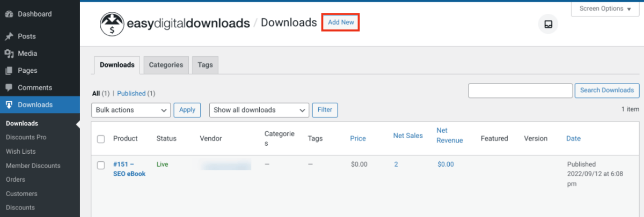The height and width of the screenshot is (217, 644).
Task: Click the Easy Digital Downloads logo
Action: [175, 24]
